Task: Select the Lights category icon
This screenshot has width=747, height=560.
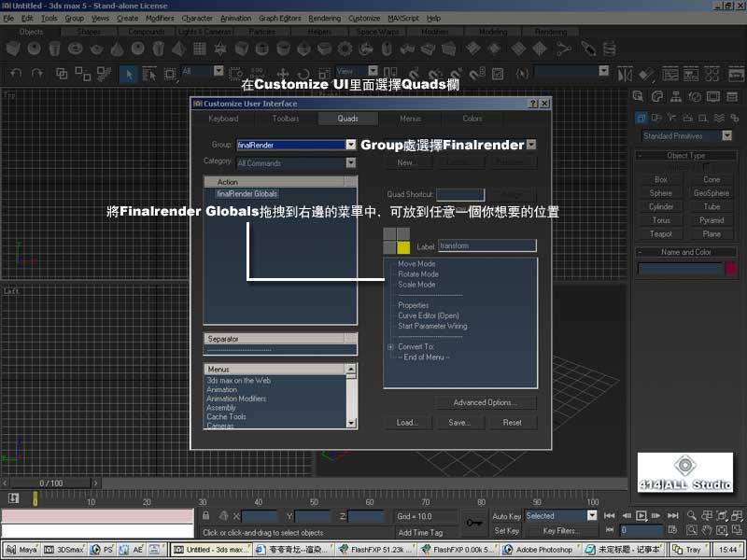Action: click(x=671, y=118)
